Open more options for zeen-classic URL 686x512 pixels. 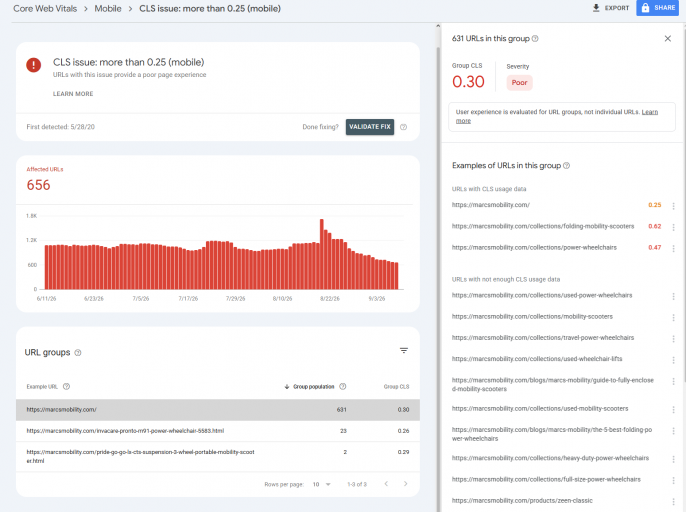[673, 501]
